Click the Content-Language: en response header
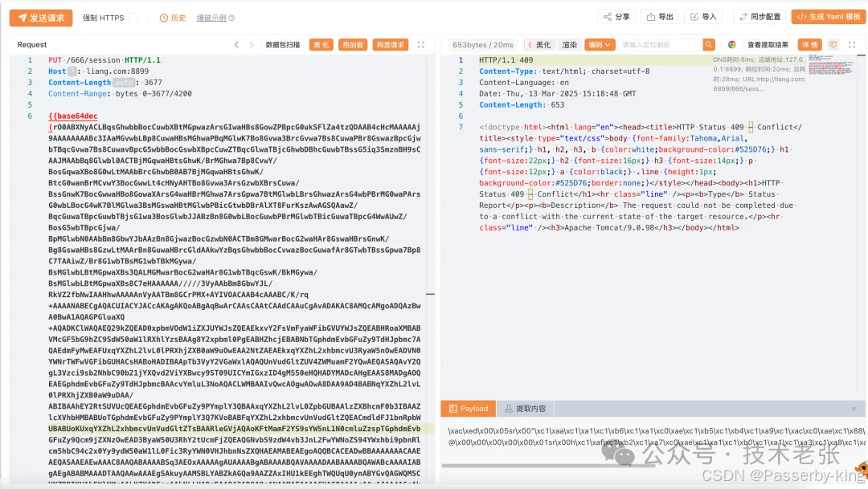This screenshot has width=868, height=489. [x=524, y=83]
